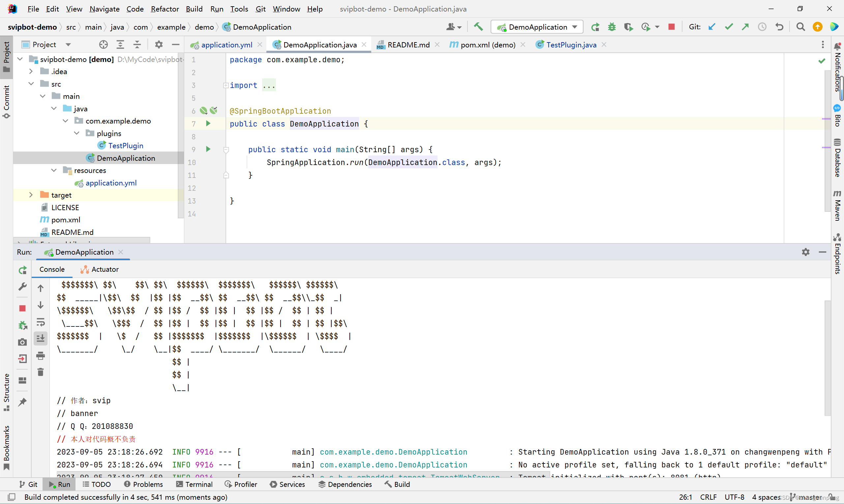Image resolution: width=844 pixels, height=504 pixels.
Task: Toggle pin tab in Run panel
Action: pos(22,402)
